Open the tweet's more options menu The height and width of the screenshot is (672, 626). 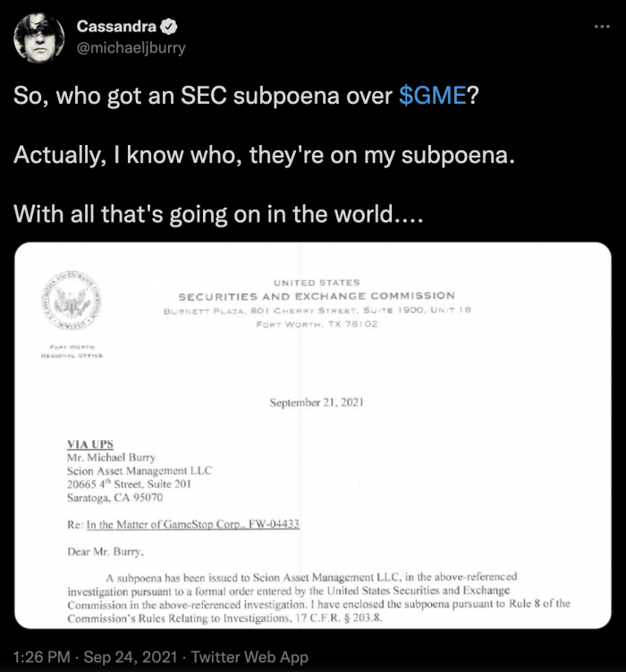click(601, 27)
